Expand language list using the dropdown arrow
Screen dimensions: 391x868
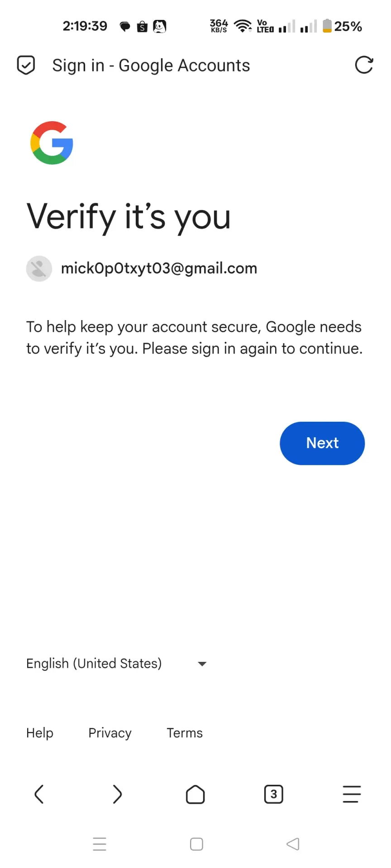click(x=202, y=664)
